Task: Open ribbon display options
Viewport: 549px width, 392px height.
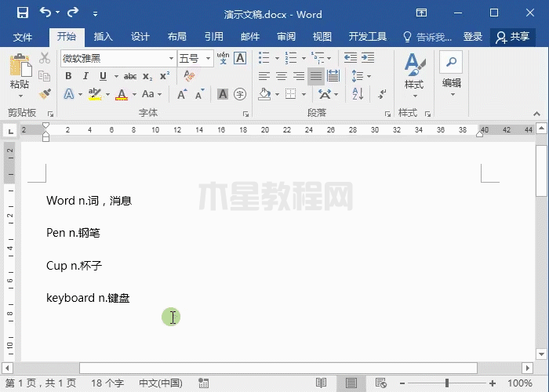Action: (421, 13)
